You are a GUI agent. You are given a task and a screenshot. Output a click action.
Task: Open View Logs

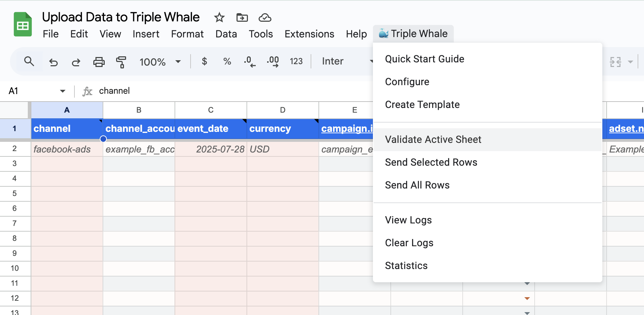click(x=488, y=220)
